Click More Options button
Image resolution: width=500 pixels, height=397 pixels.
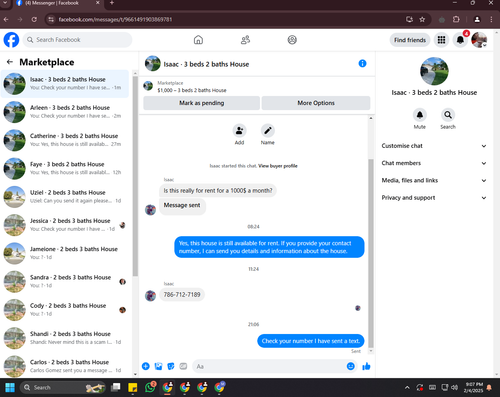tap(316, 103)
